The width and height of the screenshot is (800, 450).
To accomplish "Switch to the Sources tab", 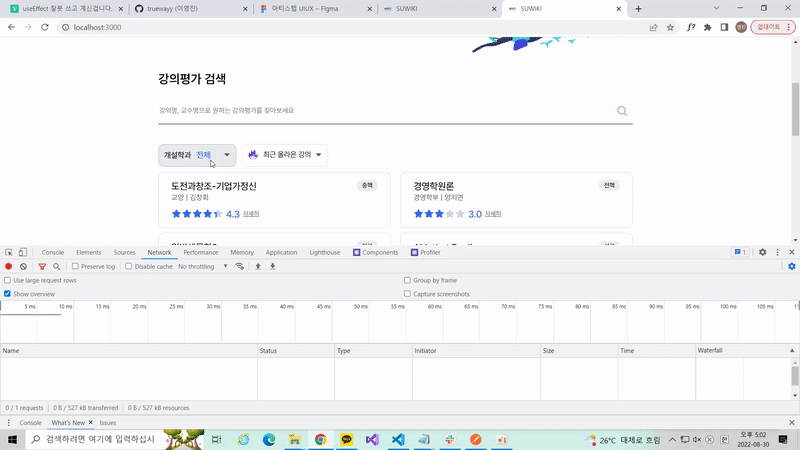I will [124, 252].
